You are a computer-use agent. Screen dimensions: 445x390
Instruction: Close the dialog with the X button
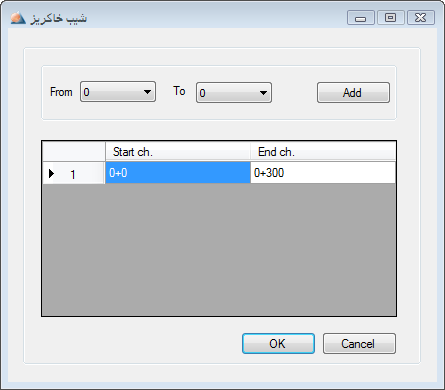421,18
